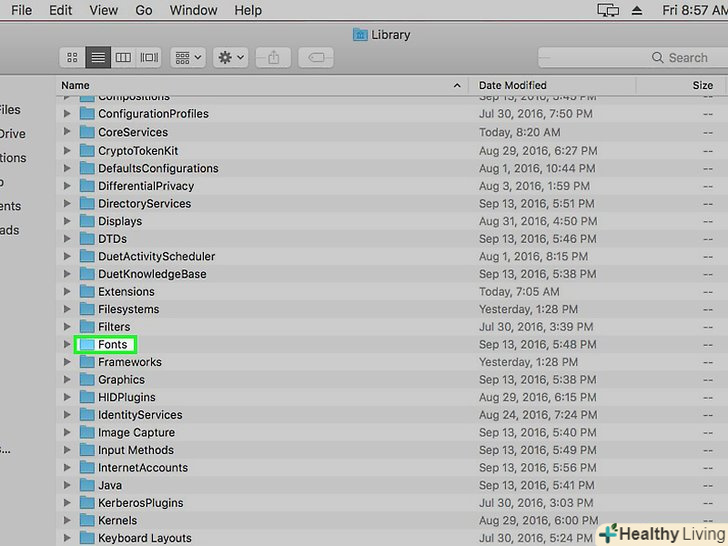Expand the Java folder

coord(67,485)
